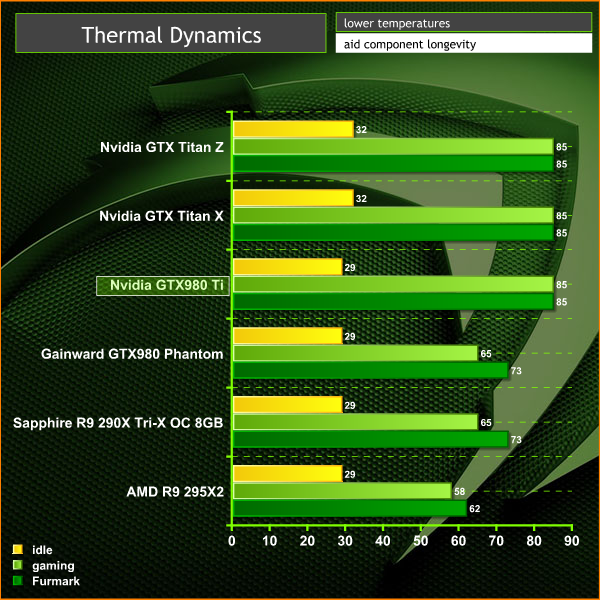Viewport: 600px width, 600px height.
Task: Click the value '58' beside AMD gaming bar
Action: 460,491
